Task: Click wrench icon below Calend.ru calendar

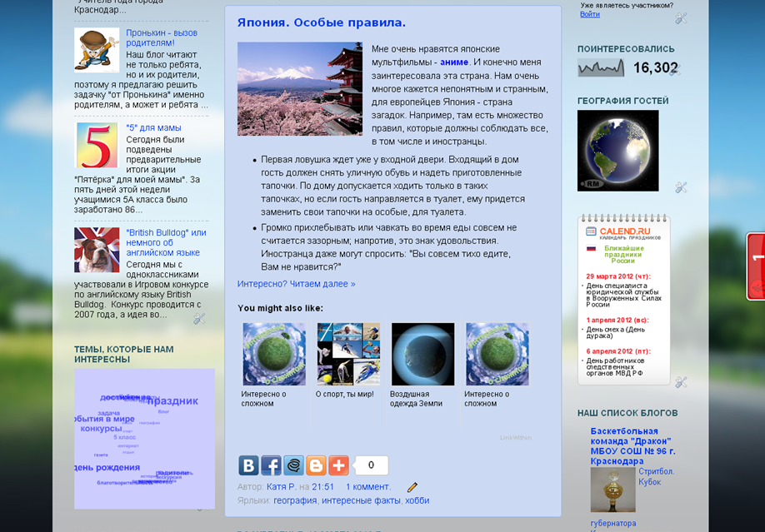Action: pos(681,382)
